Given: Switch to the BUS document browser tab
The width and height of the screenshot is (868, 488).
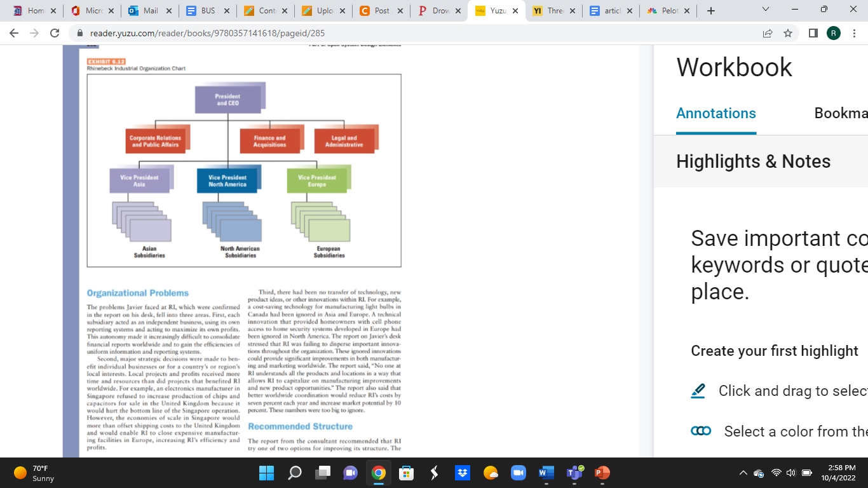Looking at the screenshot, I should (208, 11).
